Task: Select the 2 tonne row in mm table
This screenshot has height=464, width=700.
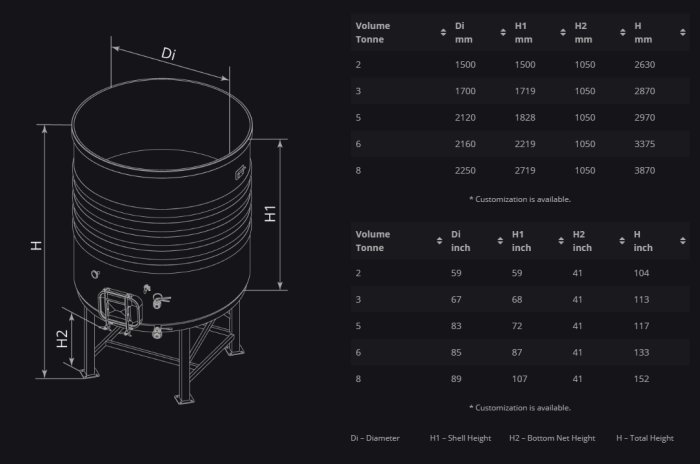Action: click(x=519, y=65)
